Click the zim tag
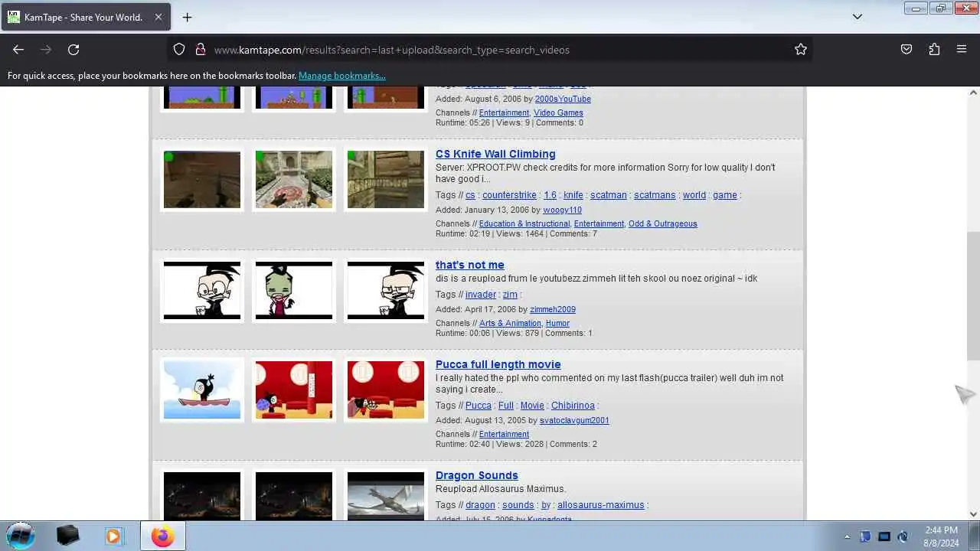 (x=510, y=295)
